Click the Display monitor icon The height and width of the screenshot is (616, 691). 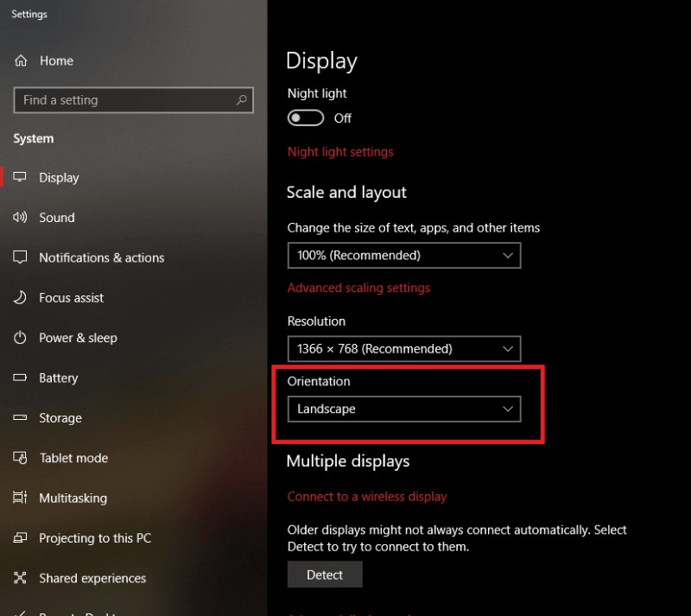click(19, 177)
